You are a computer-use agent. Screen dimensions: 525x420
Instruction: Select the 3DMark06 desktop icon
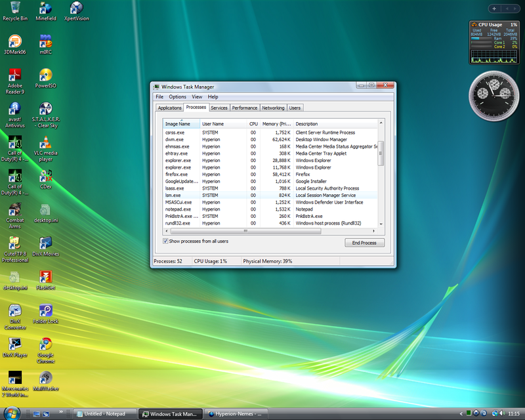tap(15, 45)
